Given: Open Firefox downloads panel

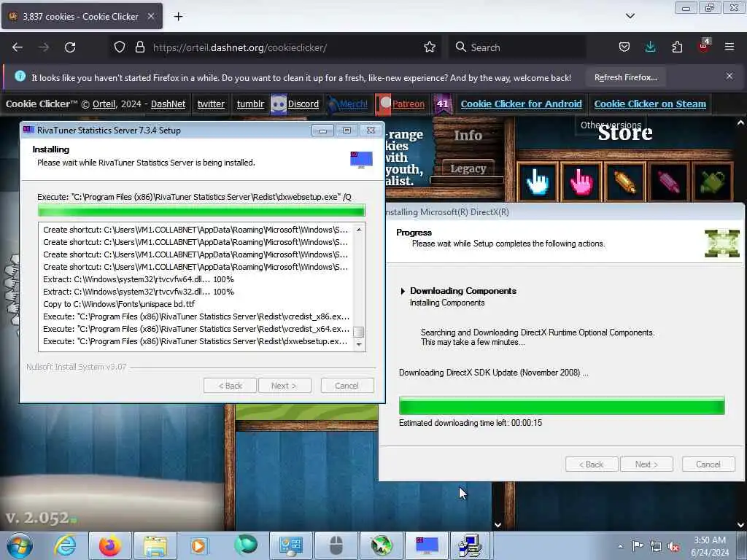Looking at the screenshot, I should (650, 47).
